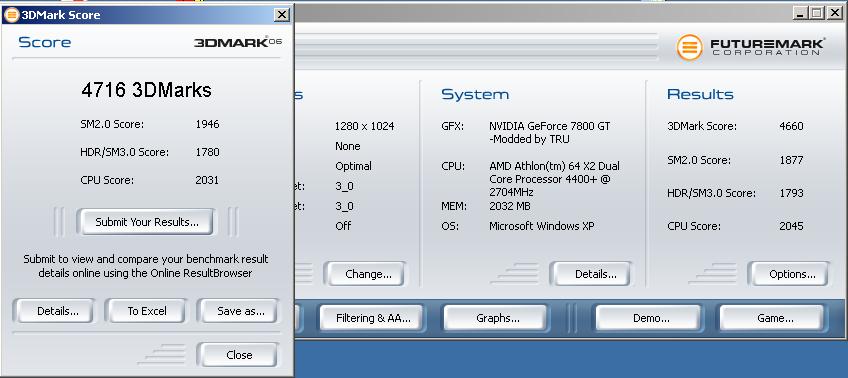Image resolution: width=848 pixels, height=378 pixels.
Task: Close the main 3DMark window
Action: 834,13
